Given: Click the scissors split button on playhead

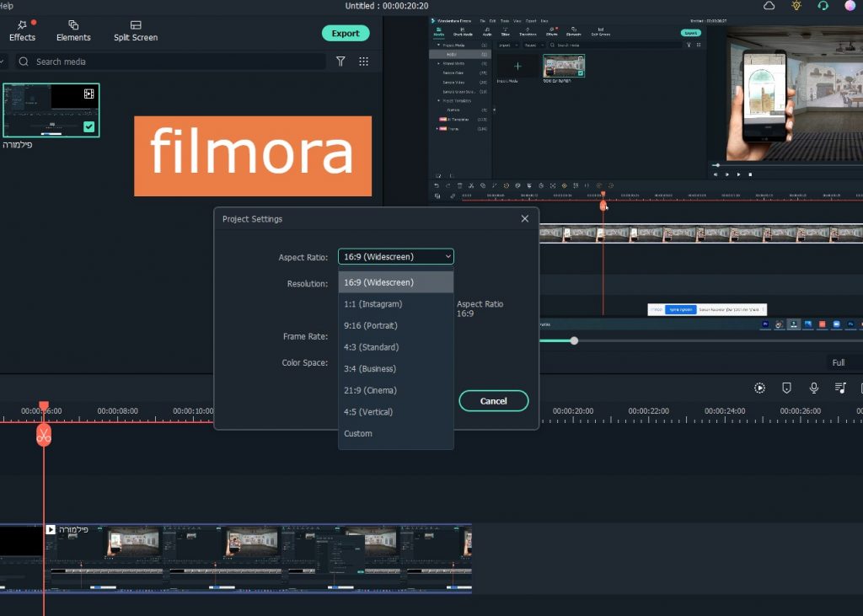Looking at the screenshot, I should [44, 435].
